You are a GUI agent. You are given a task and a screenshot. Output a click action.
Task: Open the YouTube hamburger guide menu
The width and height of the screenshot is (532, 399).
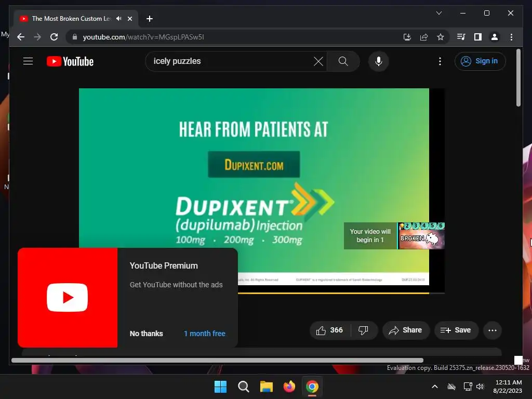pyautogui.click(x=28, y=61)
